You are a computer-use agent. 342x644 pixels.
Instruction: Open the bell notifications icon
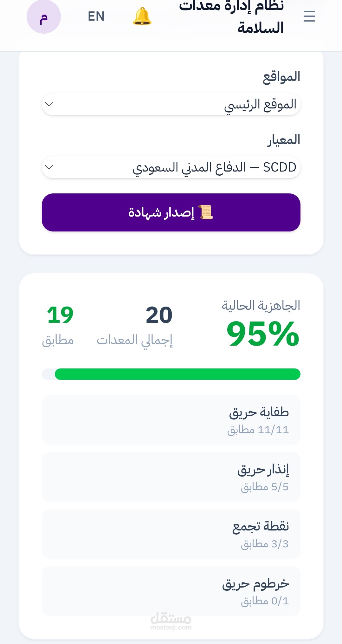(x=142, y=16)
